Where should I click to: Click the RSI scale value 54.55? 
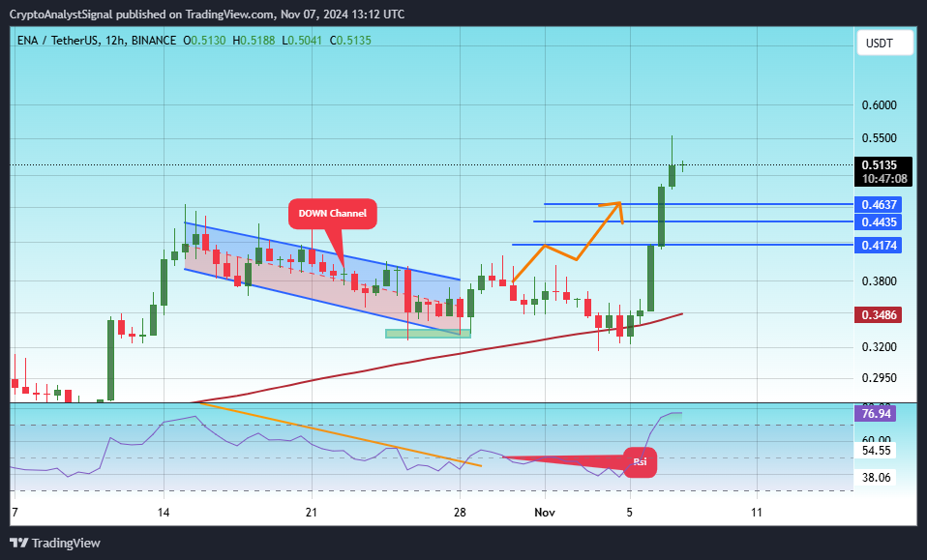point(876,450)
